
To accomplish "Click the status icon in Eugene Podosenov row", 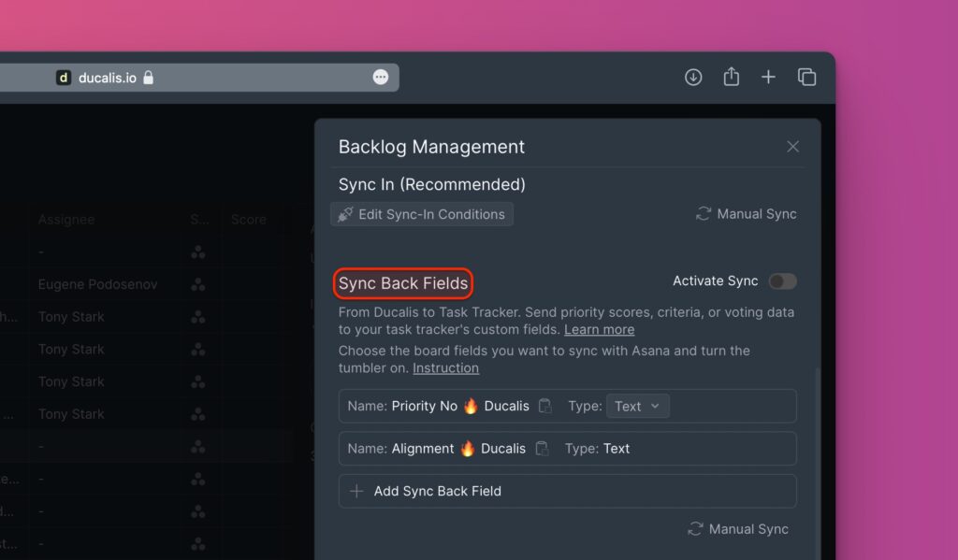I will tap(198, 284).
